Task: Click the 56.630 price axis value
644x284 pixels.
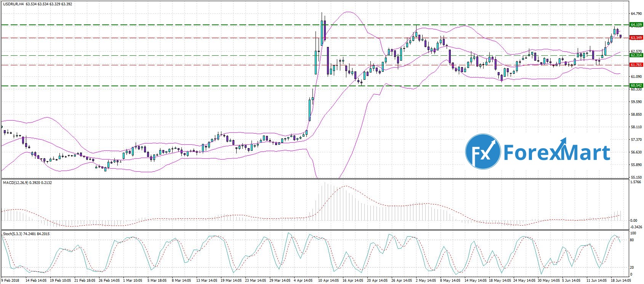Action: 636,152
